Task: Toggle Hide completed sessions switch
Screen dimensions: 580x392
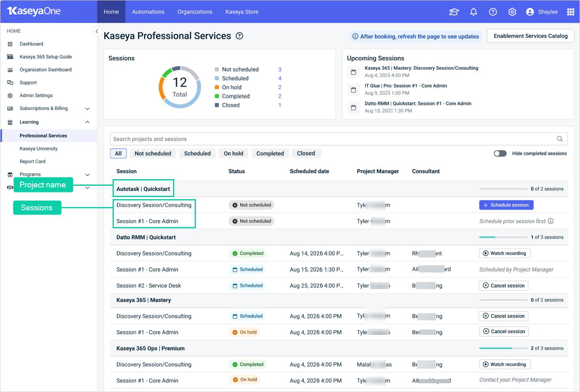Action: (500, 153)
